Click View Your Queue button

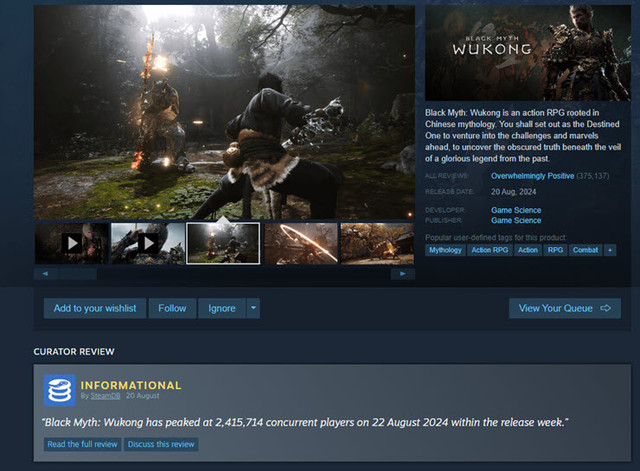(x=565, y=308)
